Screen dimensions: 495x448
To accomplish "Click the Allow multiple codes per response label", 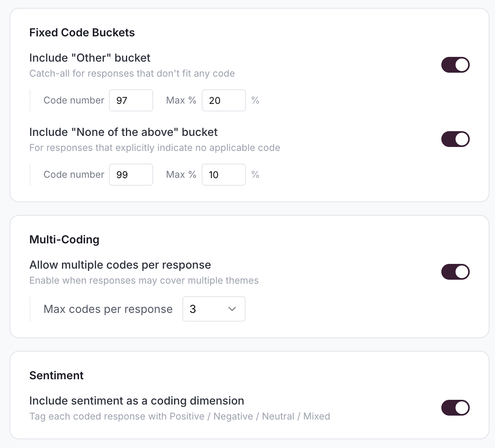I will coord(120,265).
